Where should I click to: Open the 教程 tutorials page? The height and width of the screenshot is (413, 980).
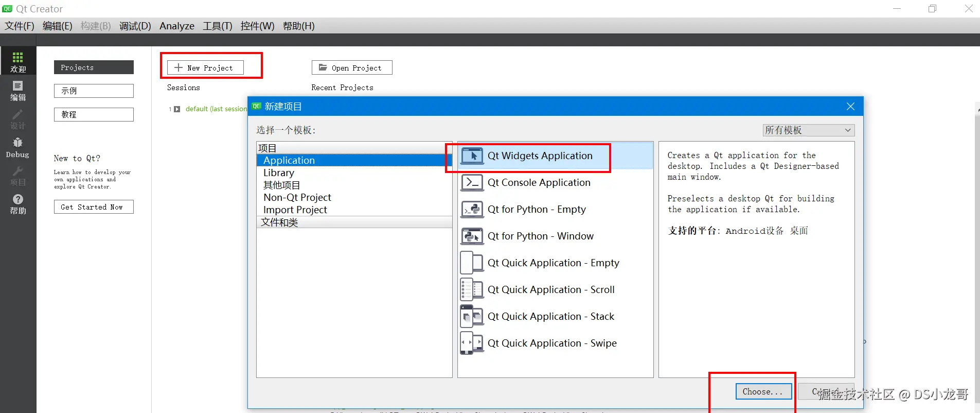tap(94, 114)
